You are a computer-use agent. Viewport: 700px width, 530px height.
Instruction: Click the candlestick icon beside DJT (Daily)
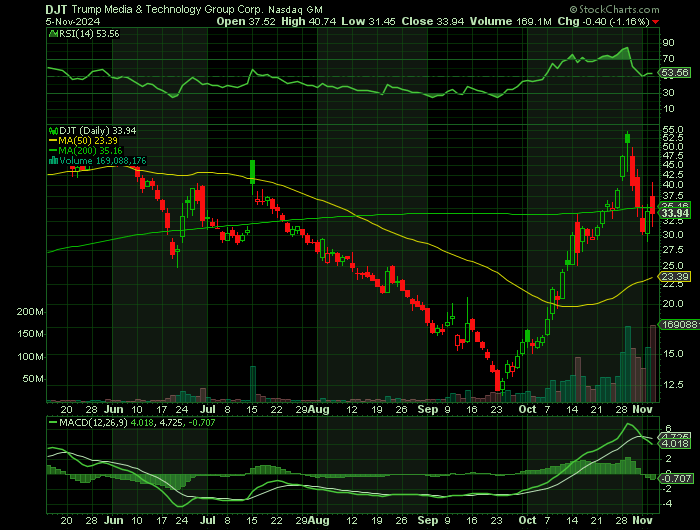click(54, 131)
